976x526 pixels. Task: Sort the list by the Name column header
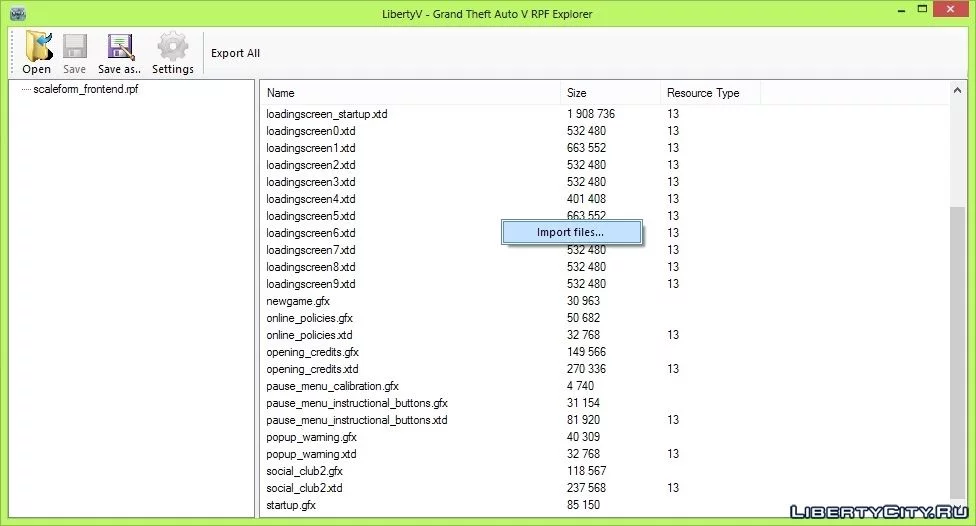click(x=281, y=93)
